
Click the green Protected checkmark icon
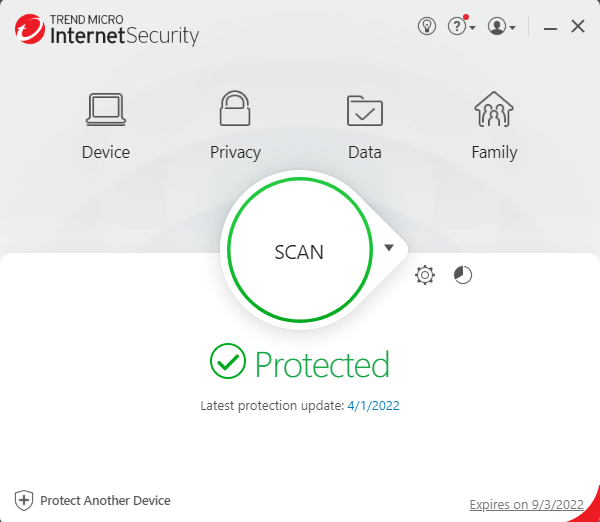(228, 362)
